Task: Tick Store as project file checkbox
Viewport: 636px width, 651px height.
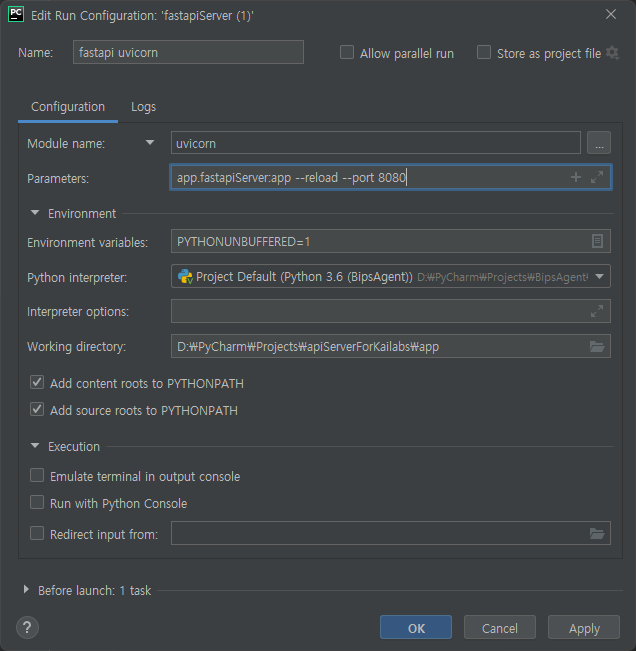Action: click(484, 53)
